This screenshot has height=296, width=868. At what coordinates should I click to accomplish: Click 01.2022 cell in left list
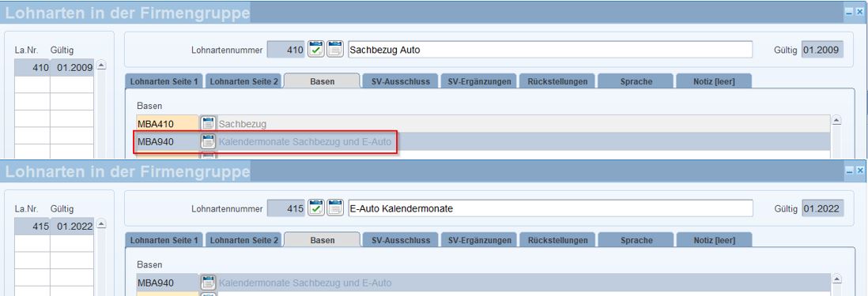(72, 227)
